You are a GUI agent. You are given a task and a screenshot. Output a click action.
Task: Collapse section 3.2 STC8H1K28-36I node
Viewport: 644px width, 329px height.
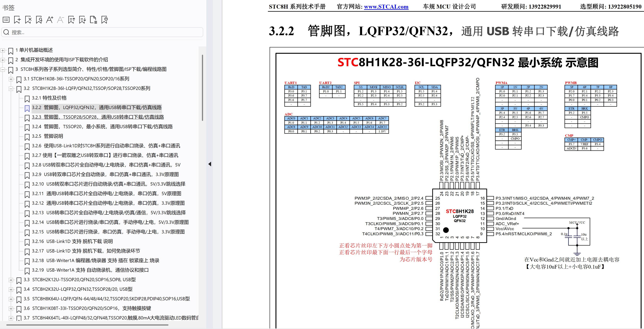[x=11, y=89]
